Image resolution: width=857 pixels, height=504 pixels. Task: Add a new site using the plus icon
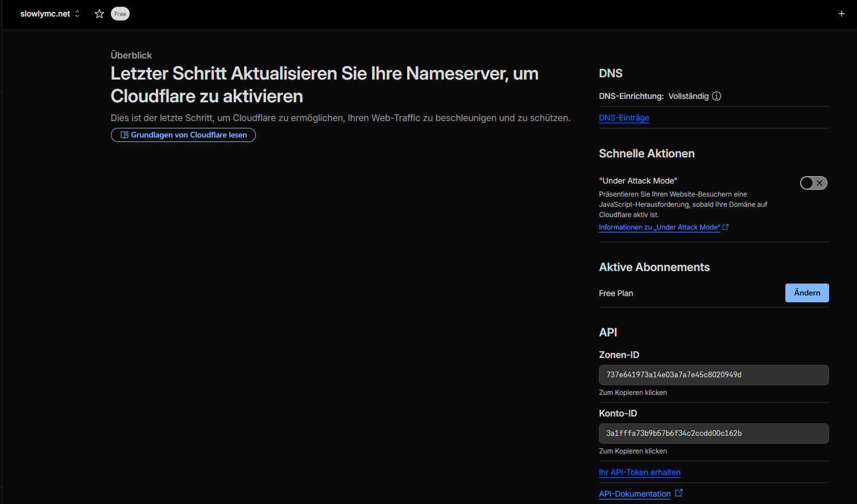[x=841, y=13]
